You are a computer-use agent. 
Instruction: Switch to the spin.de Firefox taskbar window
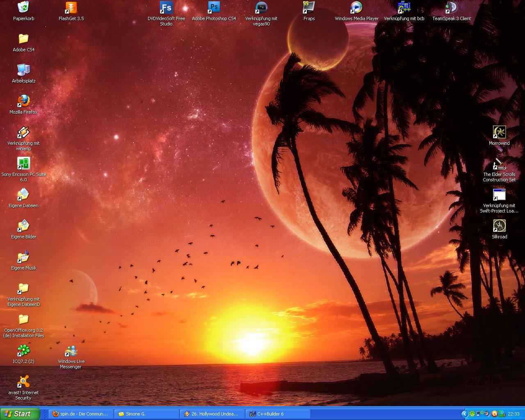[x=81, y=414]
